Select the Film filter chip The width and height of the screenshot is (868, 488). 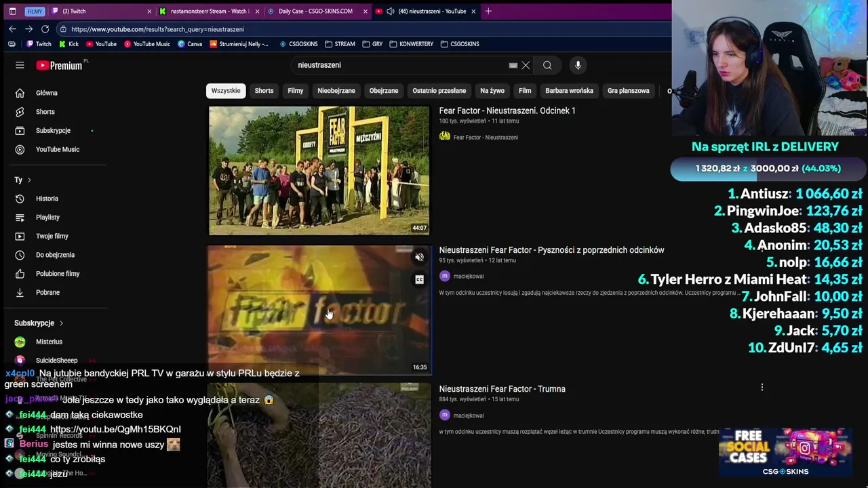coord(525,91)
